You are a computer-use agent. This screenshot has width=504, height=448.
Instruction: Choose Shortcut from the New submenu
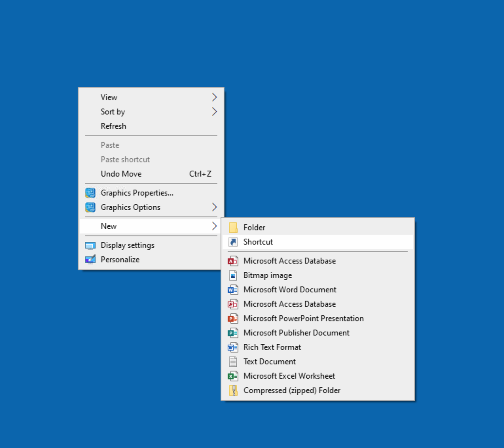pyautogui.click(x=318, y=242)
